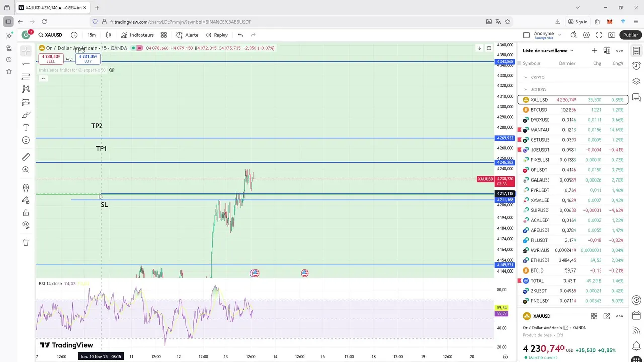Select the ruler measure tool
The image size is (644, 362).
click(26, 157)
